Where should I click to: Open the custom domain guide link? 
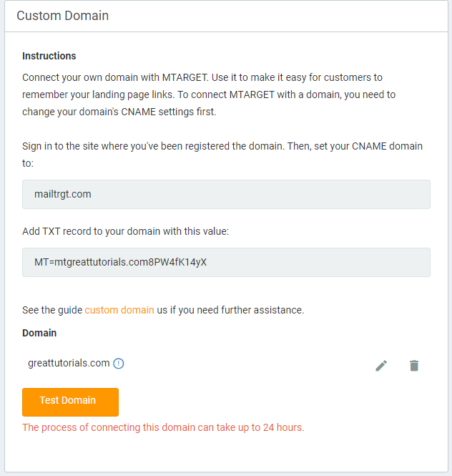119,310
